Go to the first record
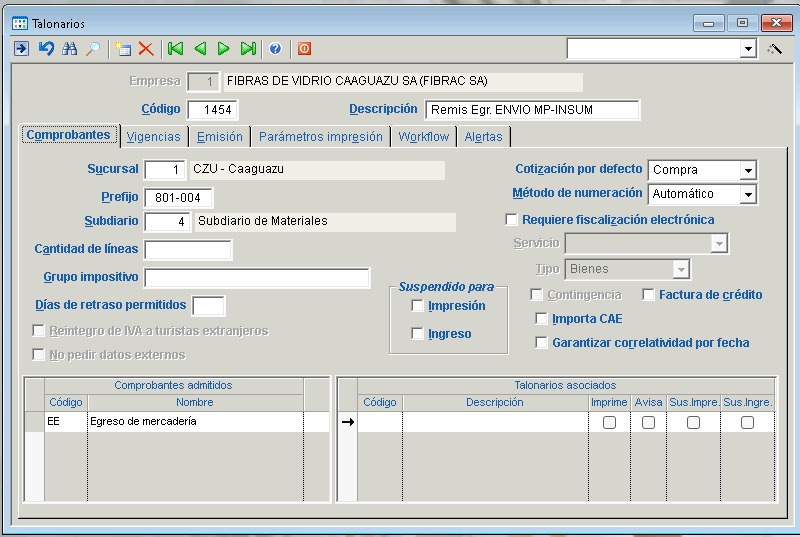Viewport: 800px width, 537px height. coord(176,48)
